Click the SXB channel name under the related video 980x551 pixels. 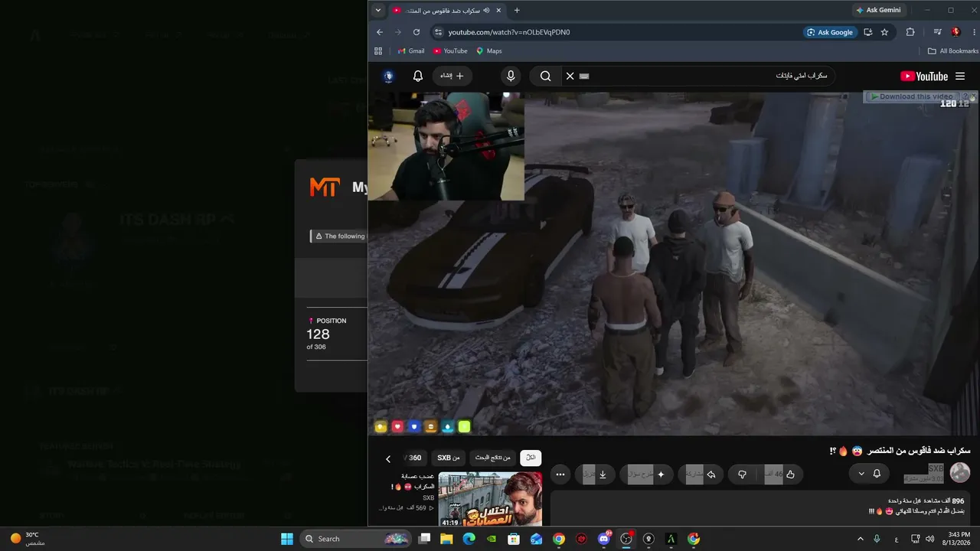click(x=429, y=498)
